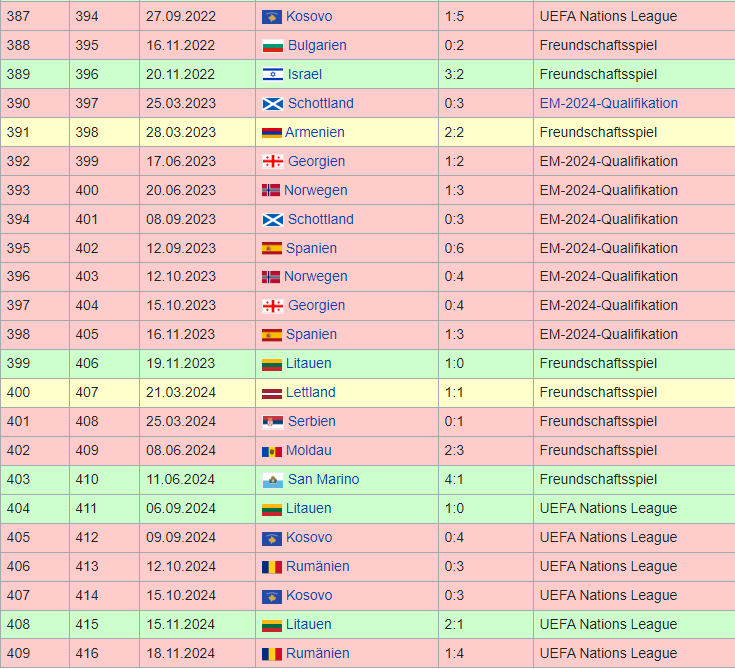Open the Norwegen link in the 20.06.2023 row

pyautogui.click(x=315, y=190)
